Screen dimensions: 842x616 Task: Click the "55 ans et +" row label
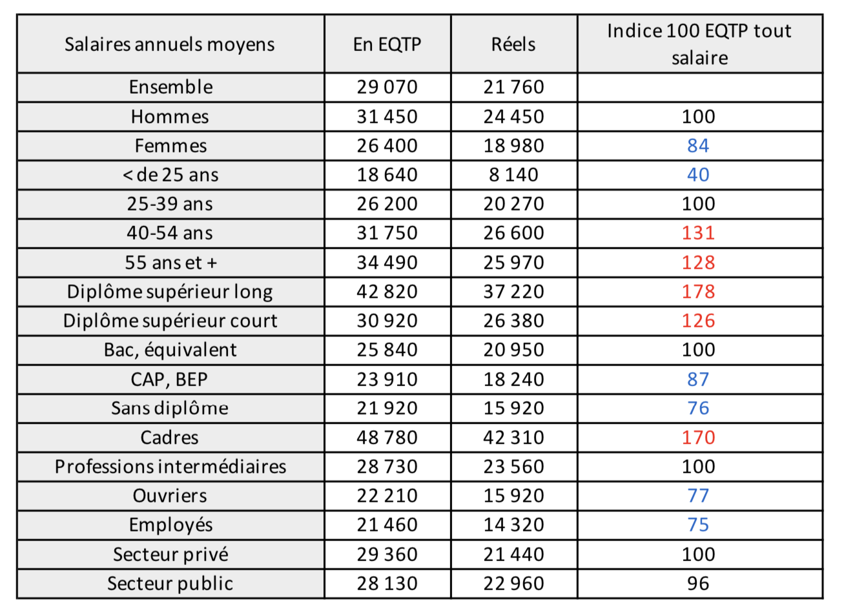click(170, 263)
